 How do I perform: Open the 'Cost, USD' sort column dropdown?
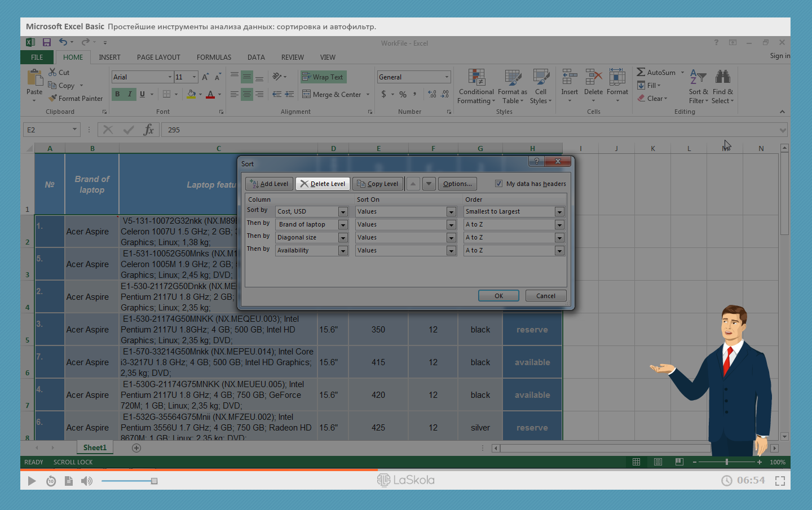[343, 212]
